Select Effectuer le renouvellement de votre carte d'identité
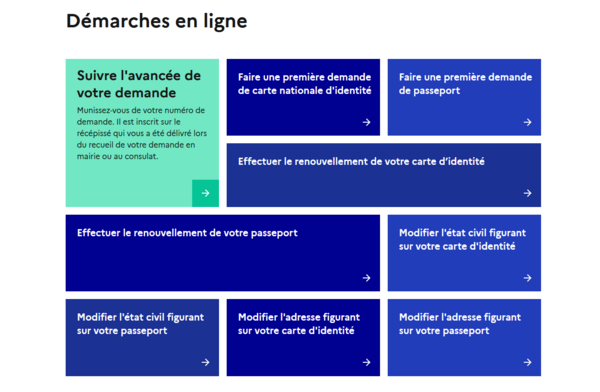Viewport: 600px width, 392px height. coord(361,162)
